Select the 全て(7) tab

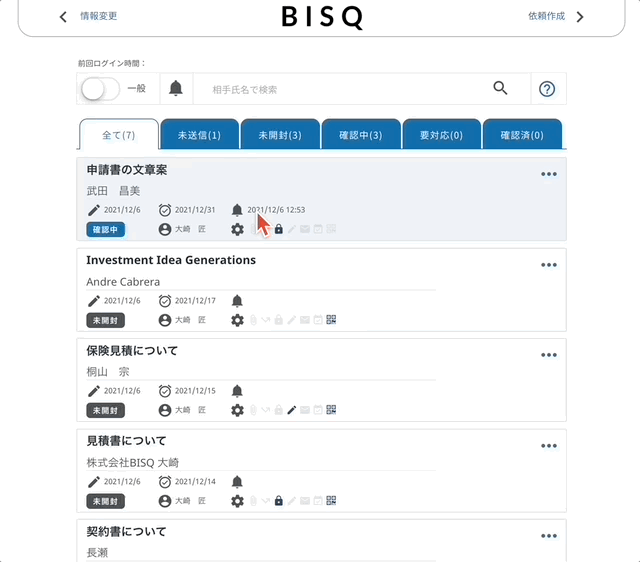[119, 135]
